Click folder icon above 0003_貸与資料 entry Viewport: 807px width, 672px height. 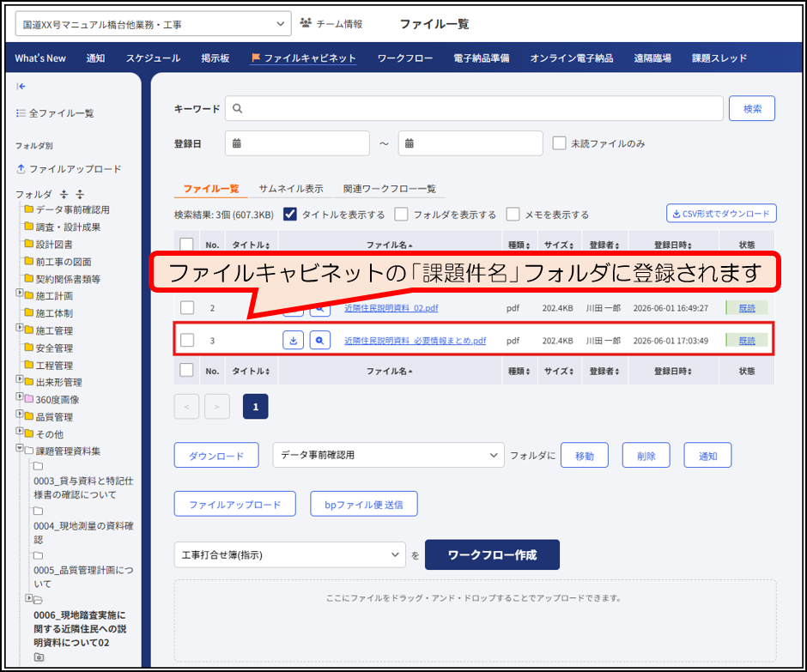click(x=38, y=466)
